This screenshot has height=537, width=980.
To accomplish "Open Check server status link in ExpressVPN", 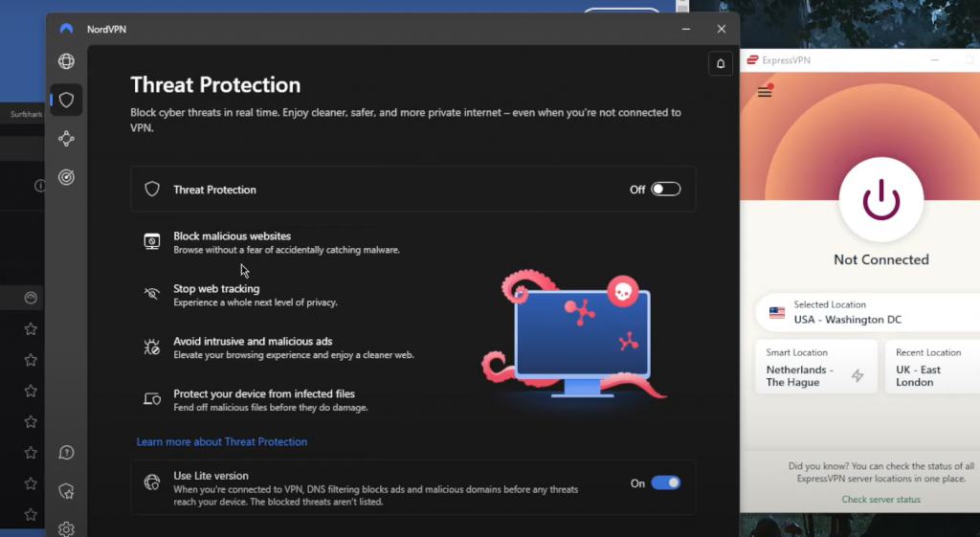I will [x=880, y=499].
